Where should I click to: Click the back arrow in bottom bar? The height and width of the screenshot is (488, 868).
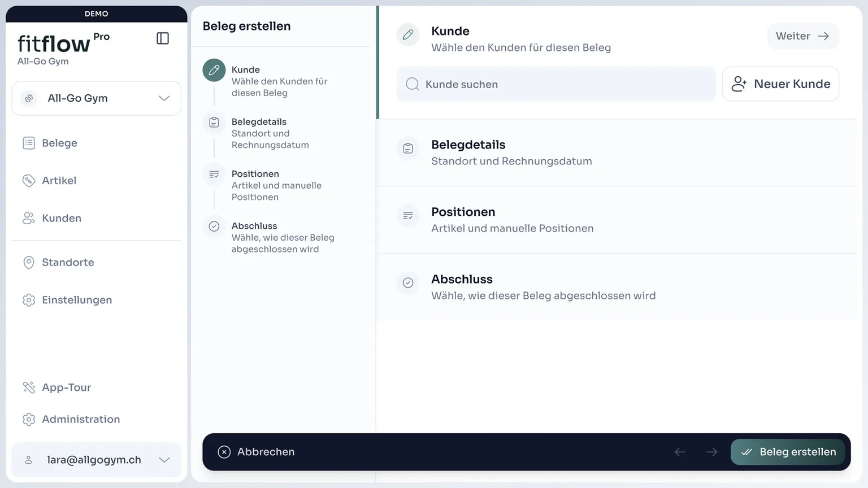click(x=680, y=452)
